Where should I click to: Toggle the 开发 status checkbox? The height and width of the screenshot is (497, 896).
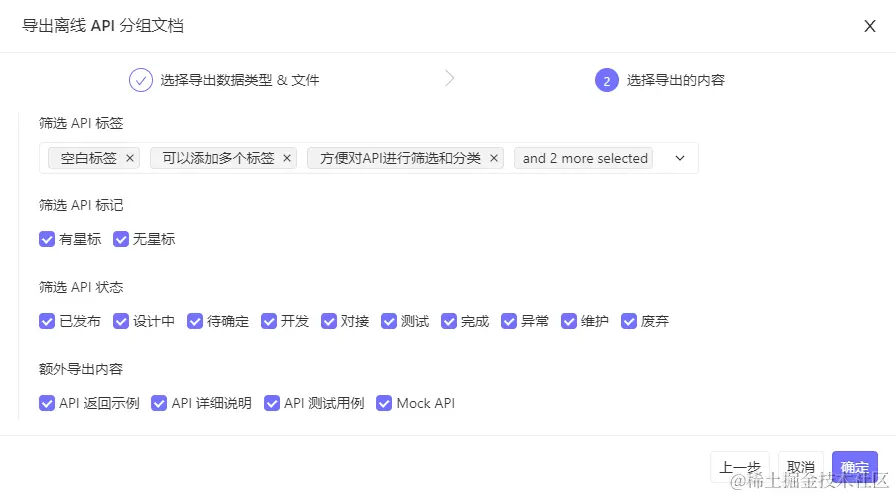(269, 321)
